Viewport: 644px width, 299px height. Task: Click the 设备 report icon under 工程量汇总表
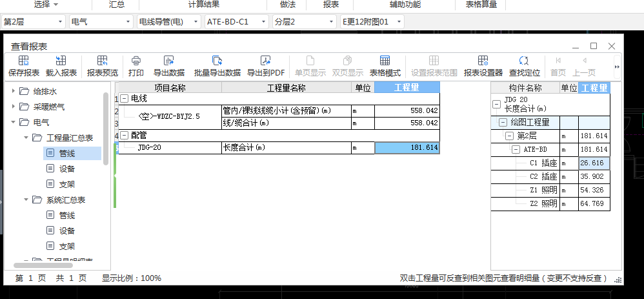50,169
